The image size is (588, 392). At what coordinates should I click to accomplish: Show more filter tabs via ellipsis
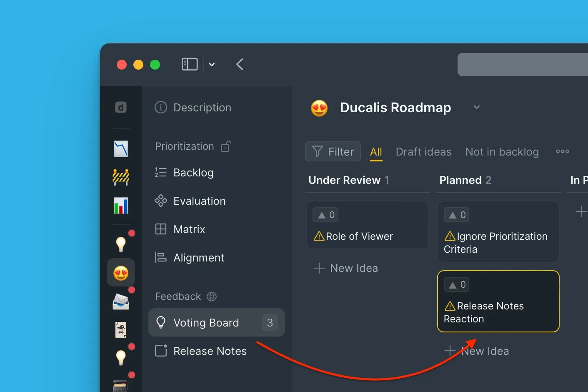click(x=562, y=151)
